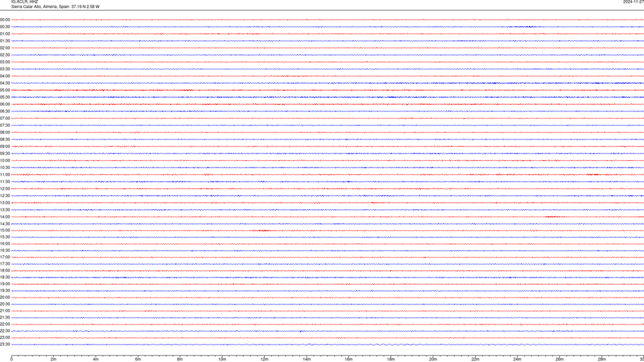Select the '6m' axis tick label
Screen dimensions: 644x362
(138, 359)
